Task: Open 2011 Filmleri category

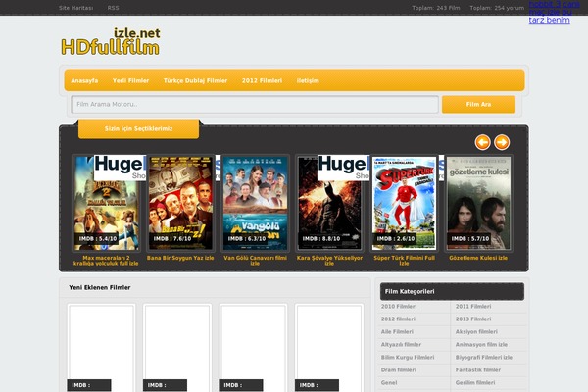Action: pos(473,307)
